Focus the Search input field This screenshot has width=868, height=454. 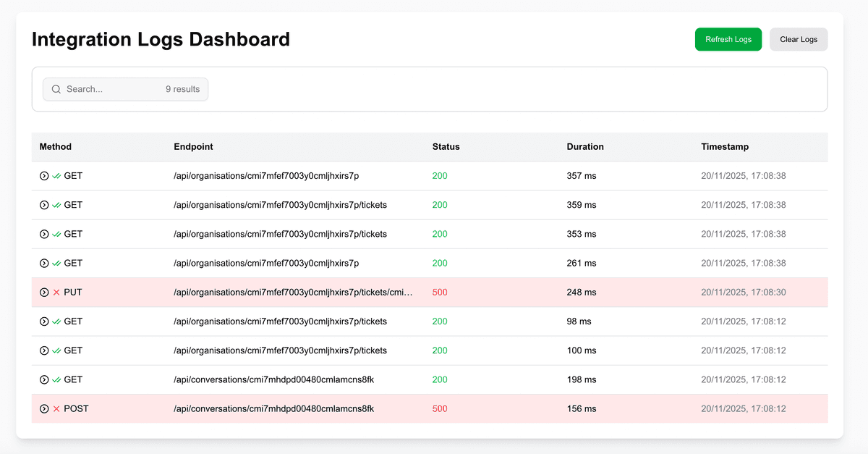click(x=112, y=89)
